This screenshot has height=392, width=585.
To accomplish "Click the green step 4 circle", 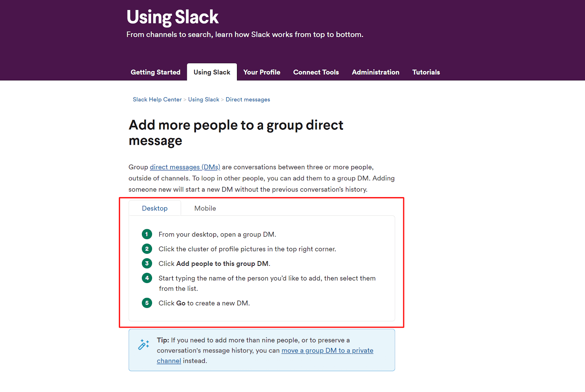I will coord(147,278).
